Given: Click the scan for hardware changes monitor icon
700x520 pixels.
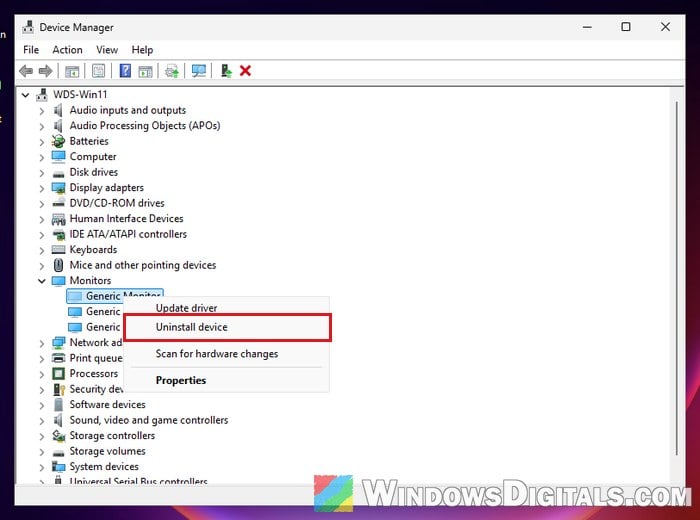Looking at the screenshot, I should [x=199, y=71].
